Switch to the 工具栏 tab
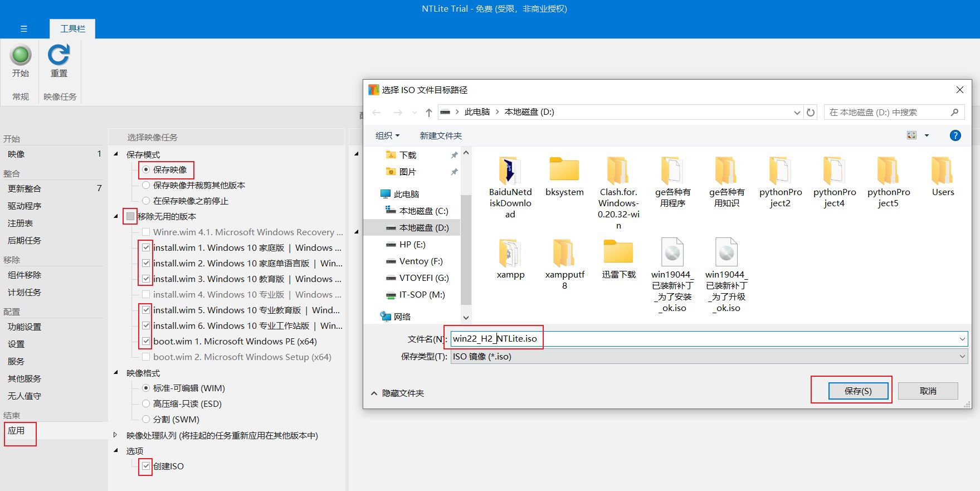The image size is (980, 491). click(72, 29)
